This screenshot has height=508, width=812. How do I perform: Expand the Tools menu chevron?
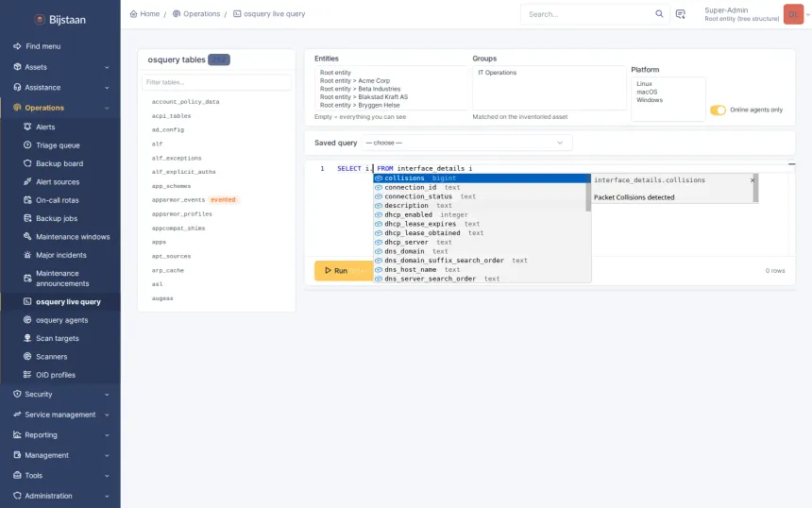(107, 475)
